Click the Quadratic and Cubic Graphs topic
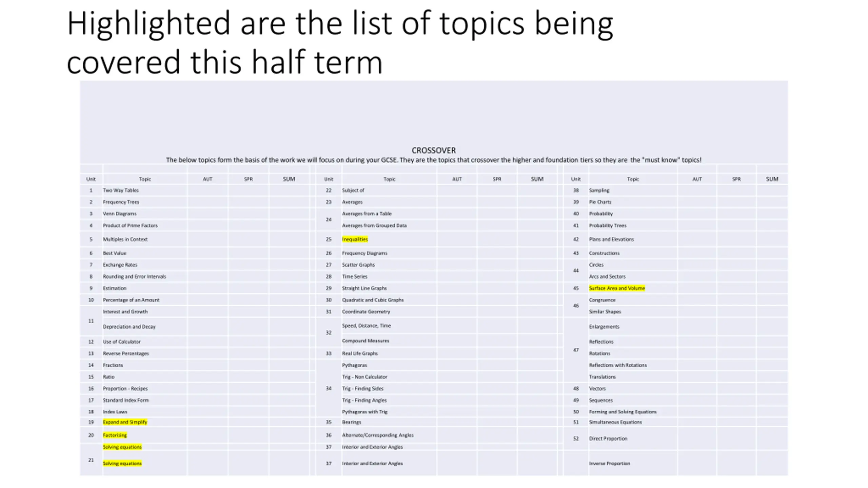This screenshot has height=488, width=868. [373, 300]
